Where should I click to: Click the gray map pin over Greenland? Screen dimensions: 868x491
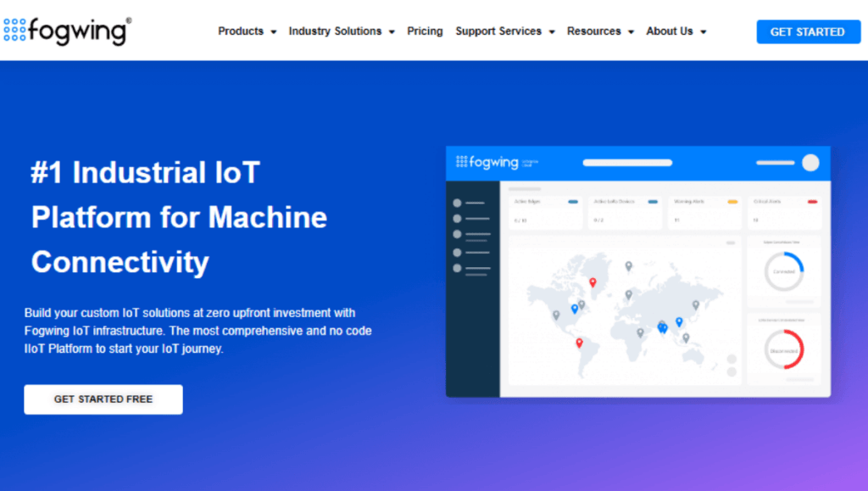pyautogui.click(x=626, y=266)
